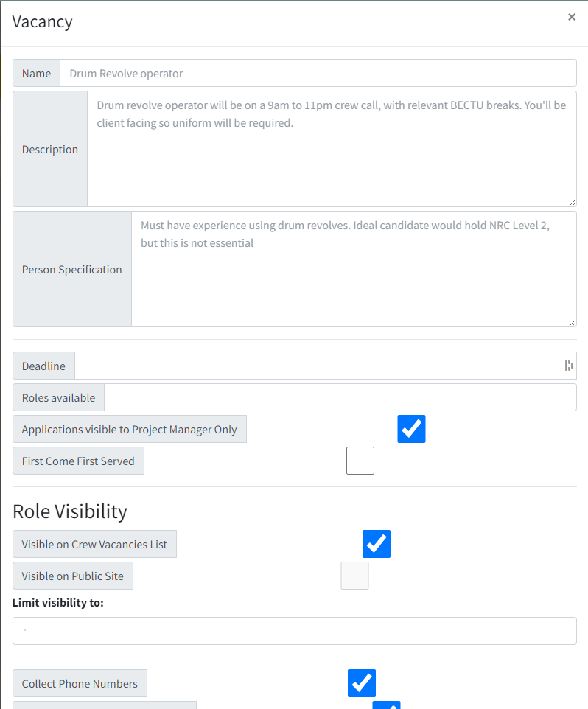588x709 pixels.
Task: Click inside the Person Specification textarea
Action: tap(354, 265)
